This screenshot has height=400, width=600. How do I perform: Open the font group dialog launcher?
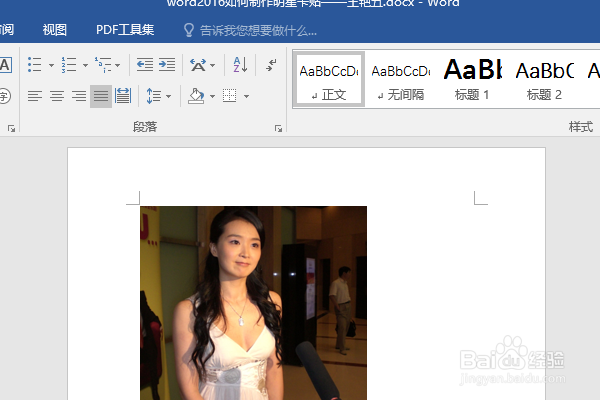11,129
